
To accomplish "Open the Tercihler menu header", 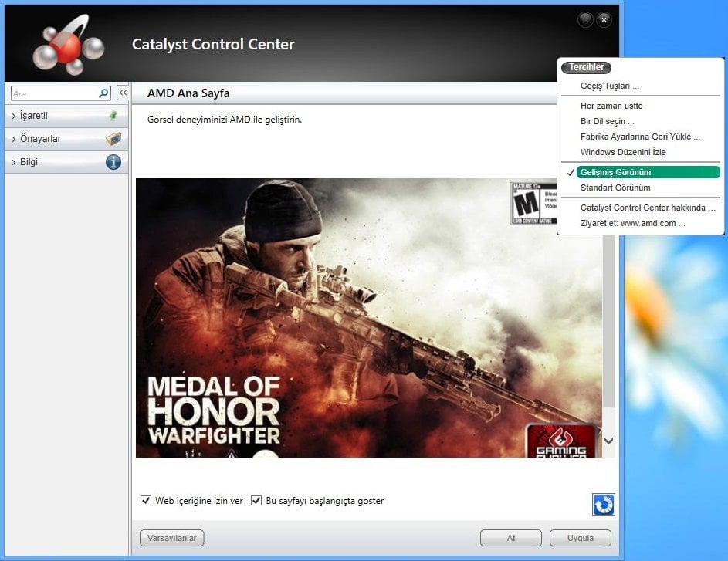I will [x=587, y=67].
